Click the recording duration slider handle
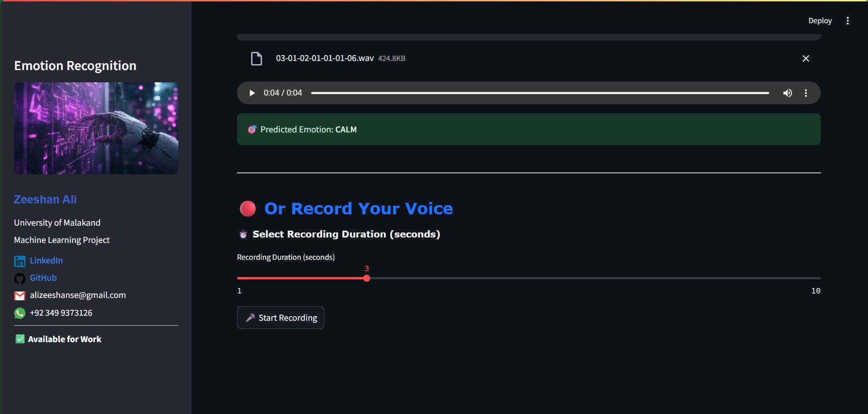 pos(367,278)
